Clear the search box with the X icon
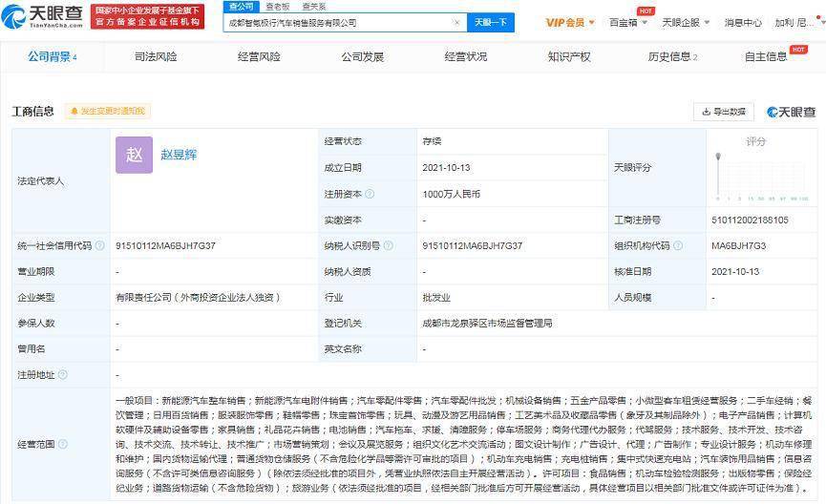The image size is (826, 504). [x=456, y=22]
